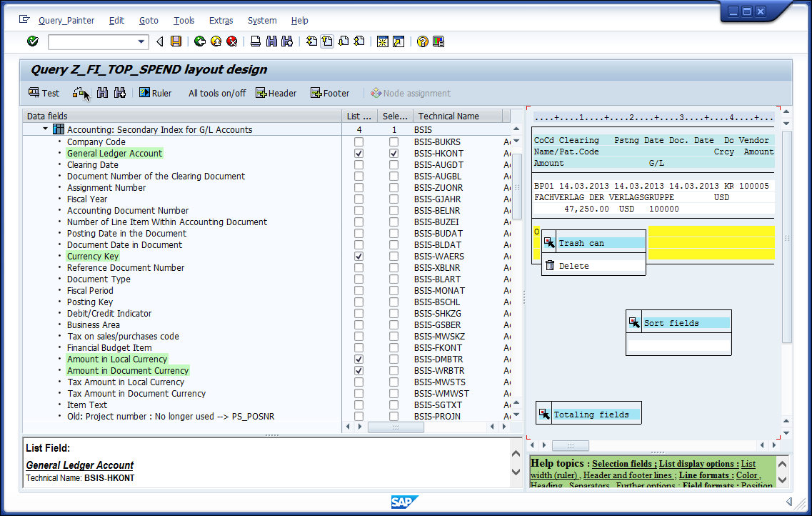This screenshot has height=516, width=812.
Task: Click the Delete trash bin icon
Action: coord(549,265)
